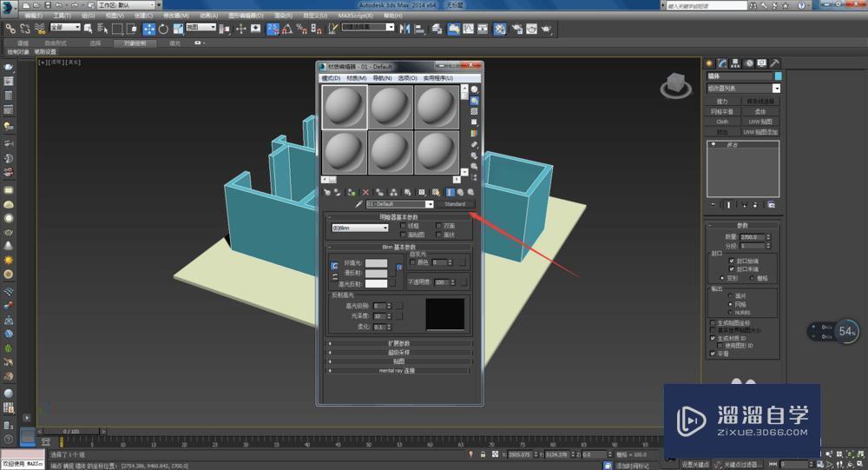The width and height of the screenshot is (868, 470).
Task: Expand the 扩展参数 rollout
Action: 398,344
